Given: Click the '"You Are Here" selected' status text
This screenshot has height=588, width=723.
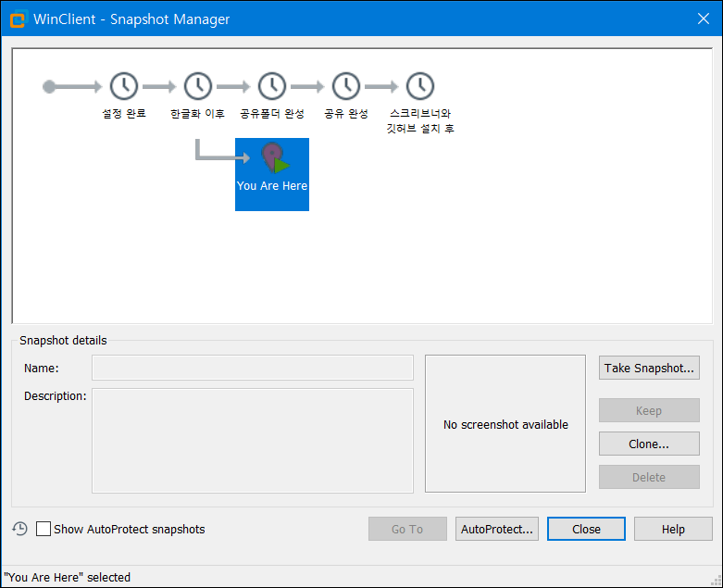Looking at the screenshot, I should (68, 578).
